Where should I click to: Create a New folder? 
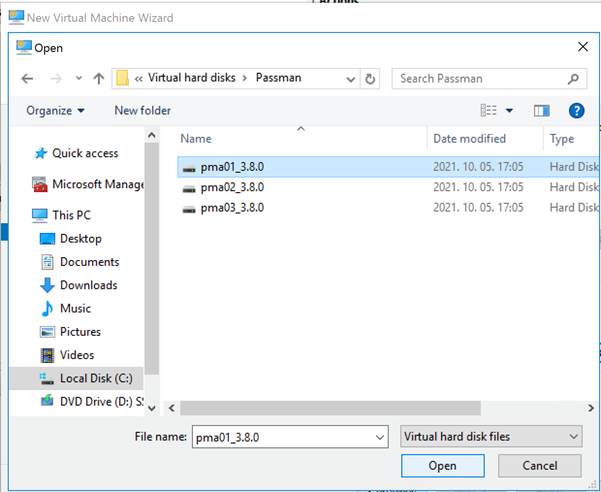click(143, 111)
